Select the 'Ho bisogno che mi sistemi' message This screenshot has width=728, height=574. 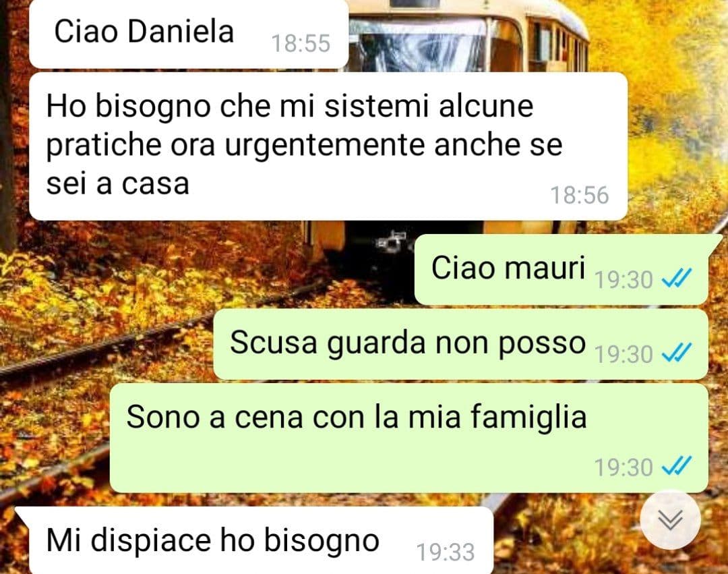pyautogui.click(x=328, y=146)
